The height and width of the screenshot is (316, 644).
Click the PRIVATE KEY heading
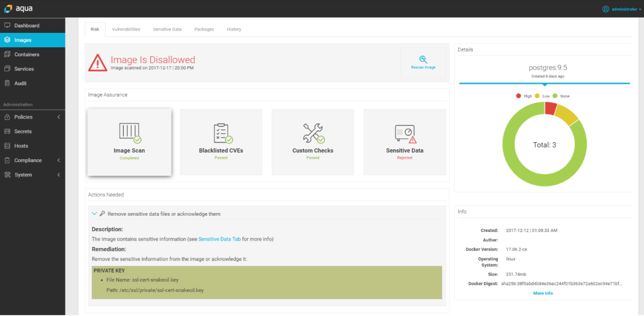tap(109, 271)
